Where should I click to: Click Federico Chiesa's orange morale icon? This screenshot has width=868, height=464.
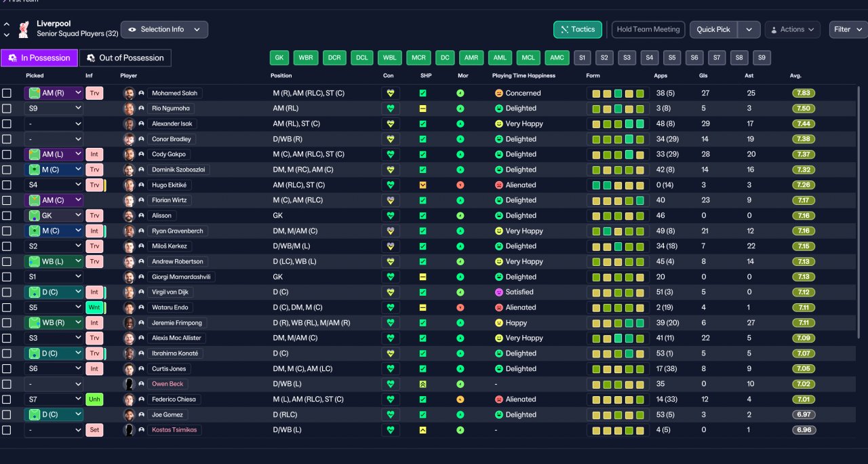pos(460,400)
